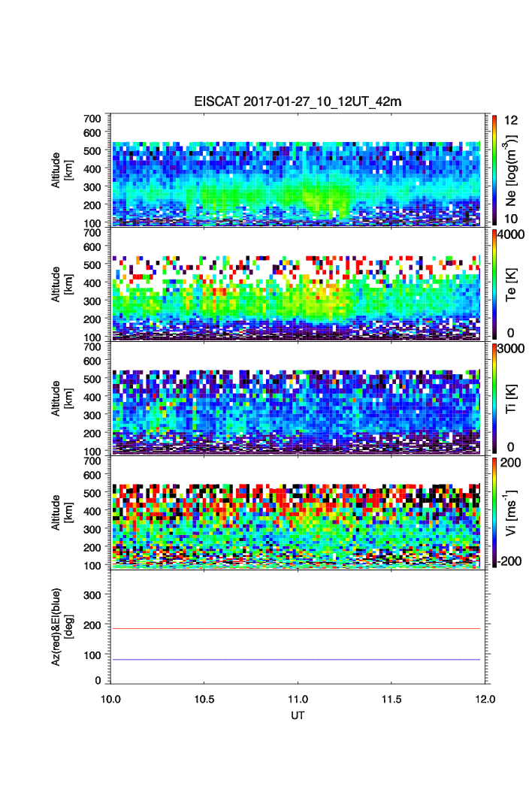Click the 10.5 tick on the UT axis
The image size is (532, 798).
point(204,699)
